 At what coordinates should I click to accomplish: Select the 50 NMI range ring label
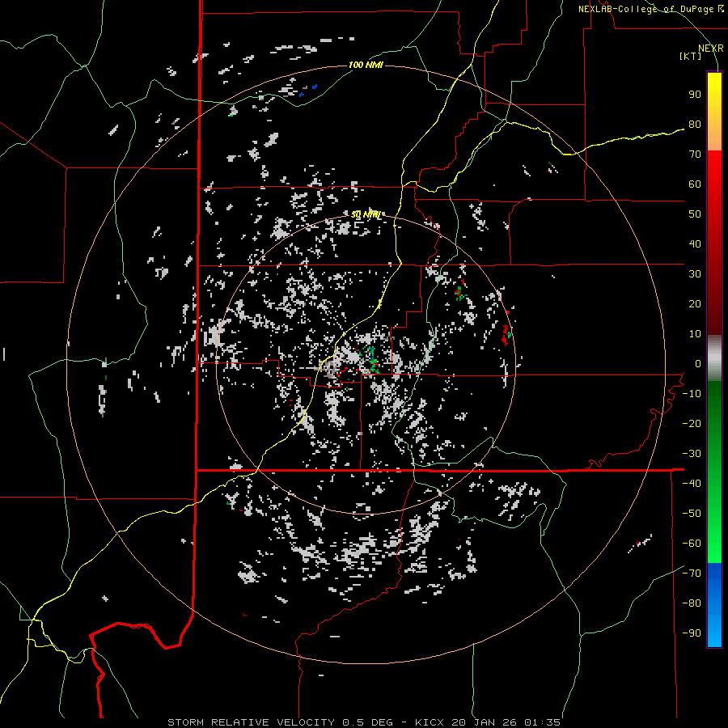366,214
